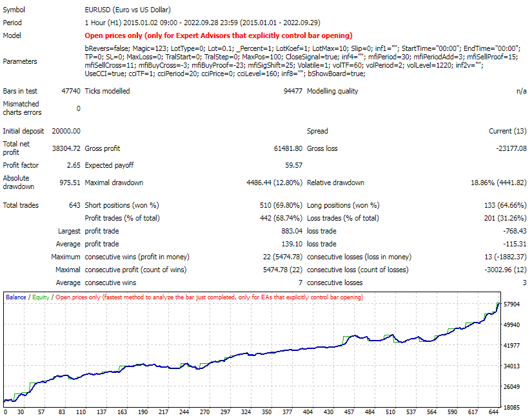This screenshot has width=532, height=418.
Task: Click the chart x-axis label 644
Action: click(x=494, y=412)
